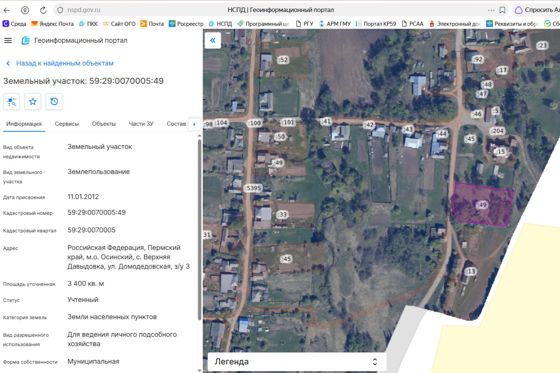Reload the page with the refresh icon
This screenshot has height=373, width=560.
pos(43,10)
